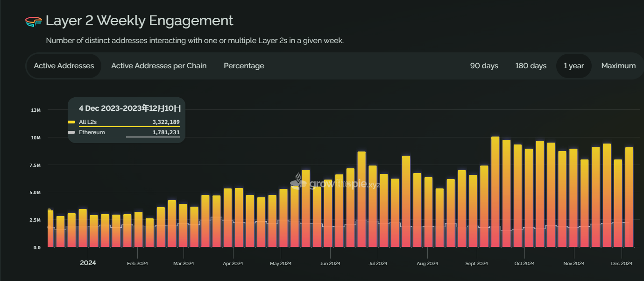The width and height of the screenshot is (644, 281).
Task: Click the Sept 2024 x-axis label
Action: click(x=476, y=264)
